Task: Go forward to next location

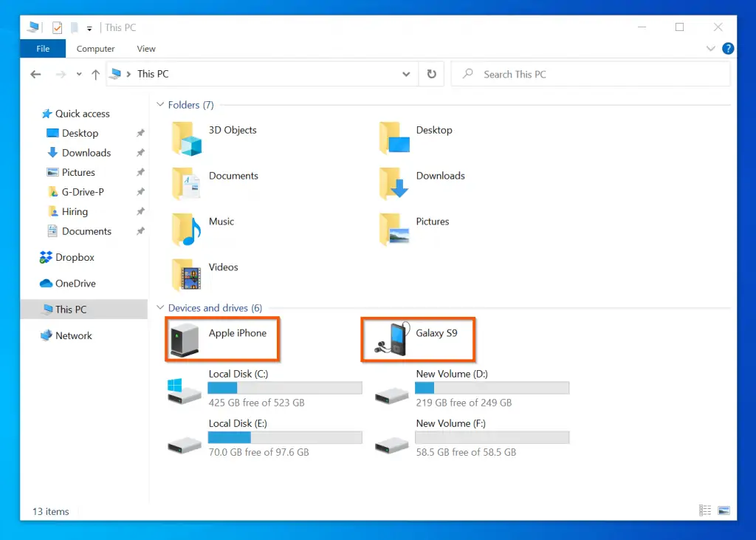Action: pos(61,75)
